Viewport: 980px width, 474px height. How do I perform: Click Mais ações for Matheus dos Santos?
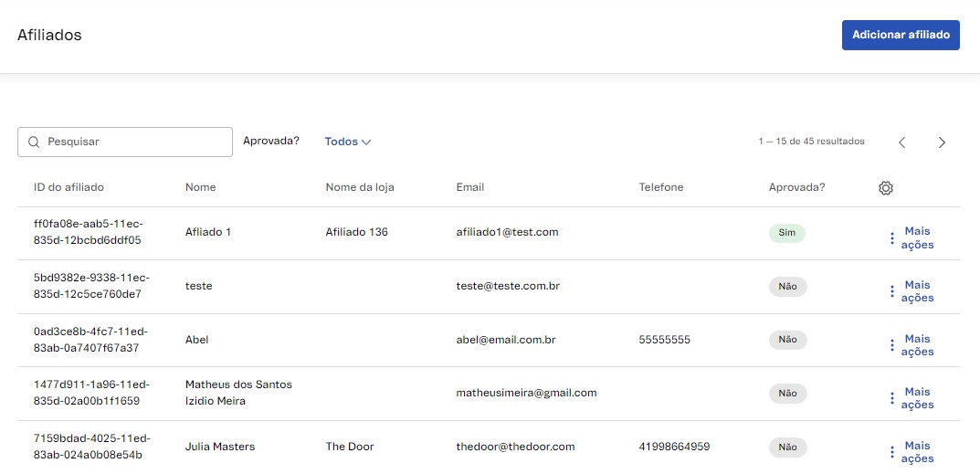(x=917, y=398)
